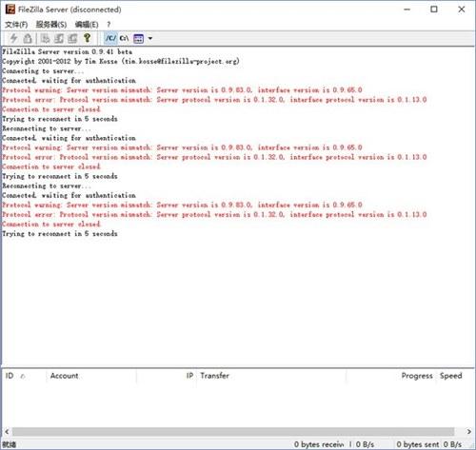
Task: Open the groups editor toolbar icon
Action: pos(72,38)
